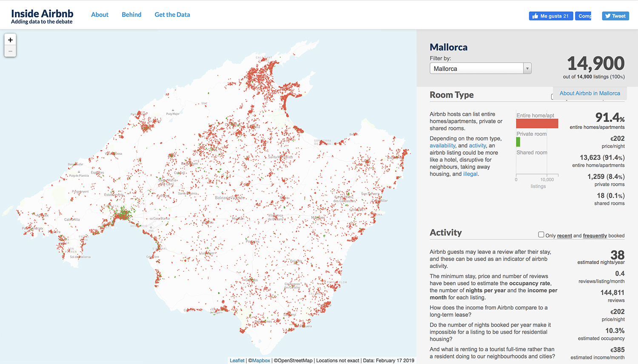The width and height of the screenshot is (638, 364).
Task: Click 18 (0.1%) shared rooms value
Action: [611, 196]
